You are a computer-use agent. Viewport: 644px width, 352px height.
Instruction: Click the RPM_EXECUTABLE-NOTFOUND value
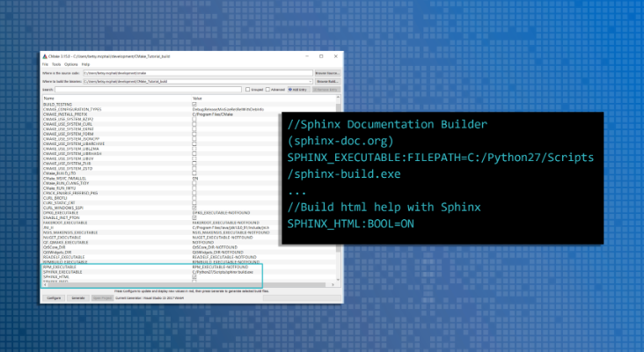[220, 267]
